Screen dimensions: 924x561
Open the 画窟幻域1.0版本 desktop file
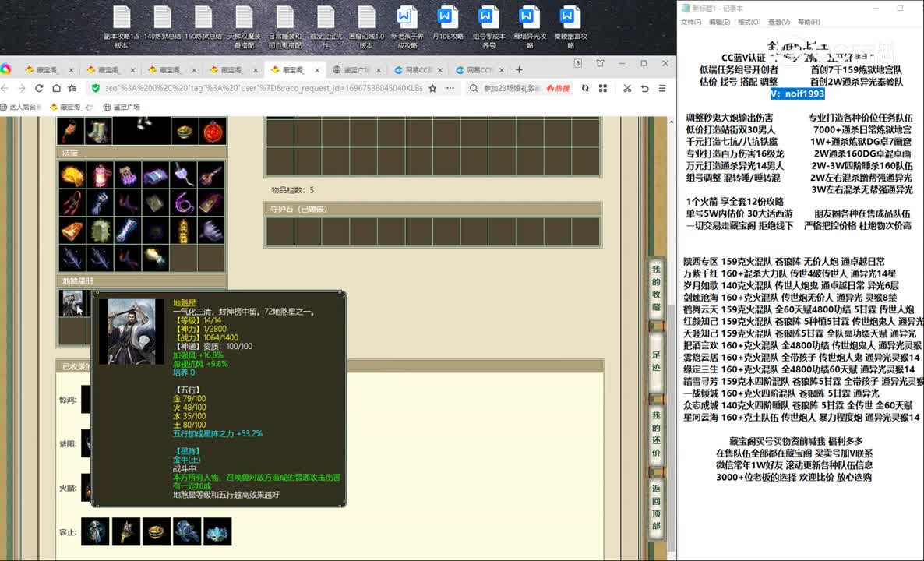point(366,26)
